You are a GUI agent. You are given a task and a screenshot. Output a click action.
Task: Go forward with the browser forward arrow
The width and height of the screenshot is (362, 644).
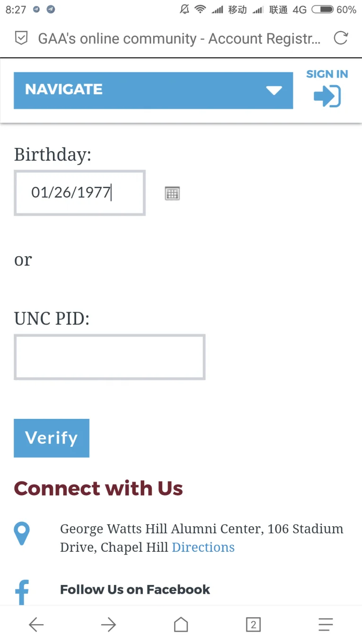[x=109, y=625]
